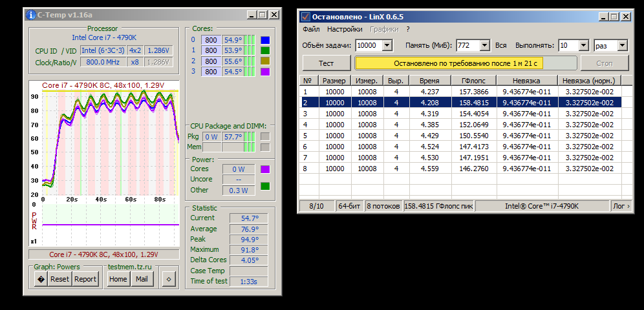This screenshot has width=644, height=310.
Task: Click the progress bar showing Остановлено по требованию
Action: click(466, 63)
